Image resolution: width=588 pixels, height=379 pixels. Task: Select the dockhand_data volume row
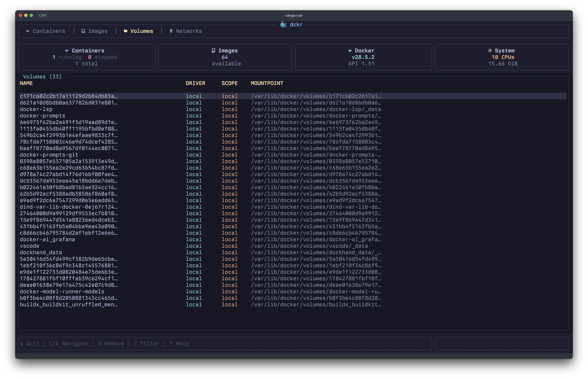41,252
